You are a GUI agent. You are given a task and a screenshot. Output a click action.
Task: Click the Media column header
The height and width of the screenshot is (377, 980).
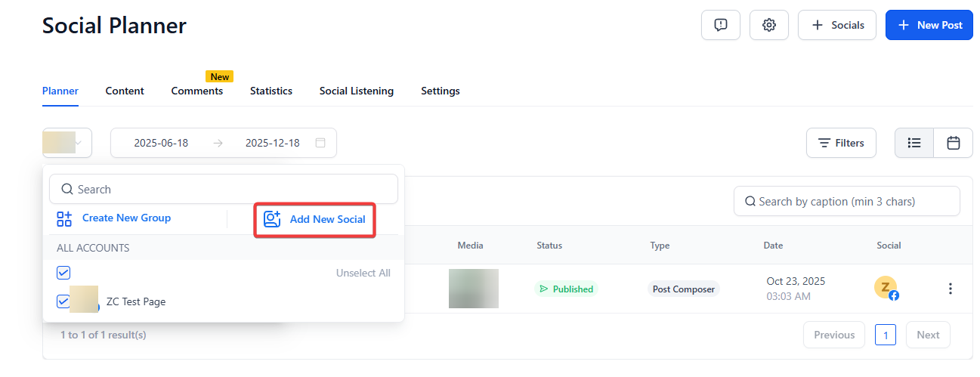point(470,246)
